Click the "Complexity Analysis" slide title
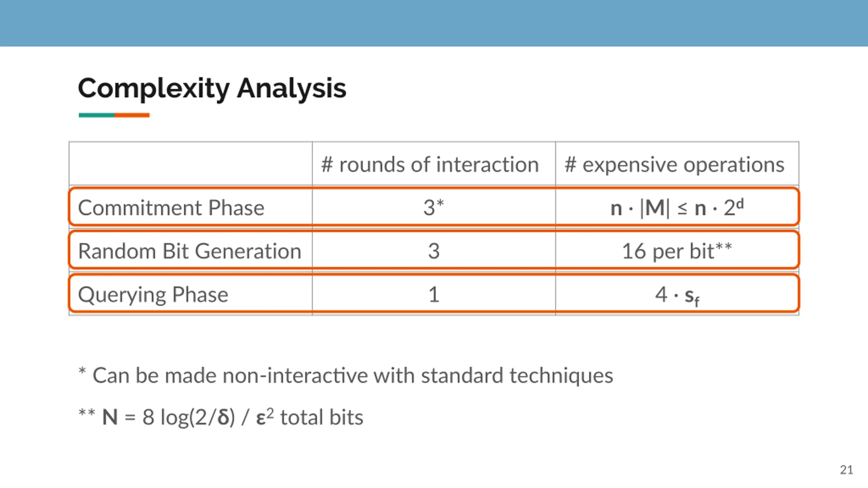The image size is (868, 488). click(x=212, y=88)
